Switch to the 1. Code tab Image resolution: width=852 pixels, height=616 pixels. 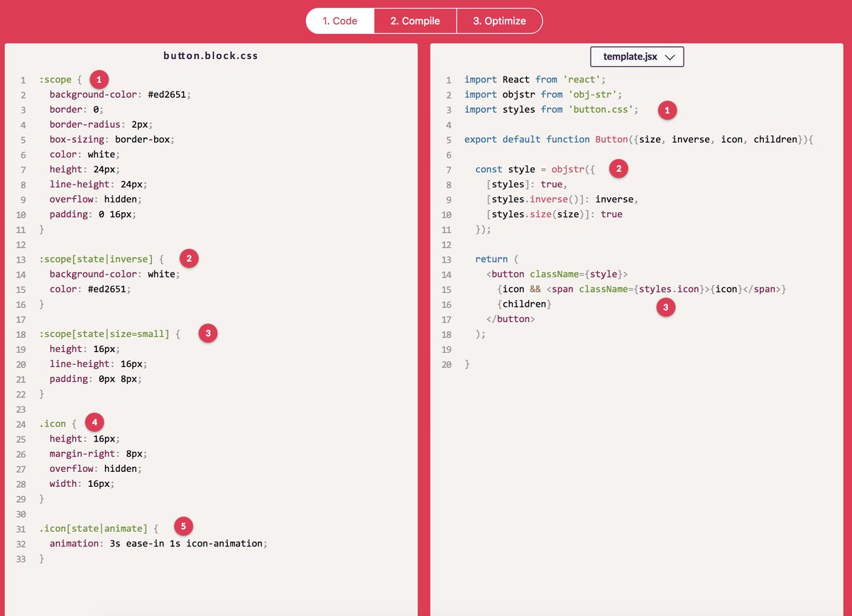[340, 21]
